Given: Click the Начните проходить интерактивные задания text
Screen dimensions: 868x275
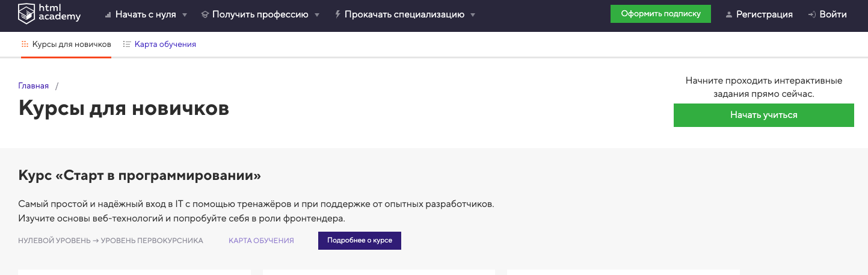Looking at the screenshot, I should point(764,87).
